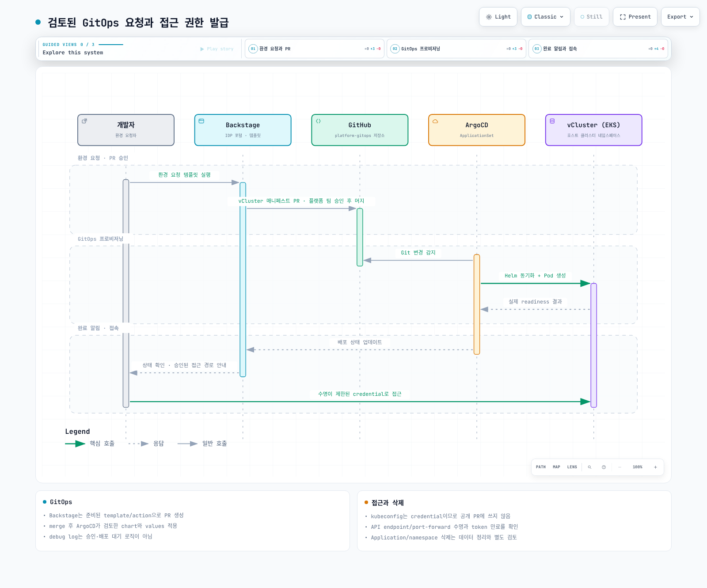707x588 pixels.
Task: Zoom out with the minus icon
Action: pos(620,467)
